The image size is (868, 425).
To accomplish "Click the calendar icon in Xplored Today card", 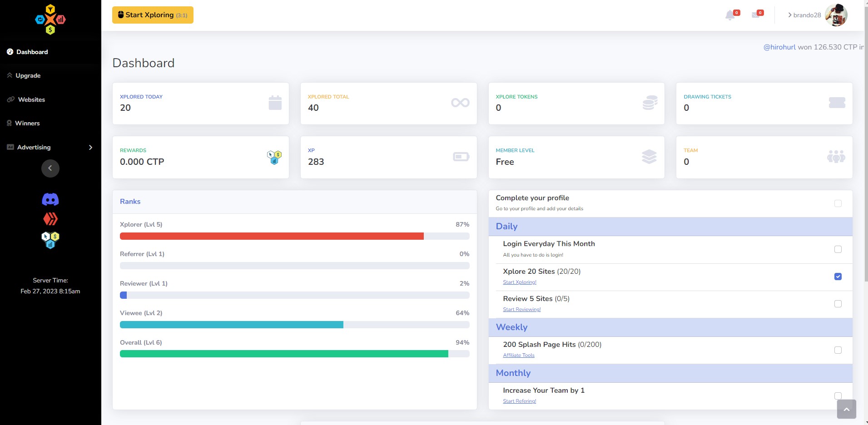I will point(275,103).
